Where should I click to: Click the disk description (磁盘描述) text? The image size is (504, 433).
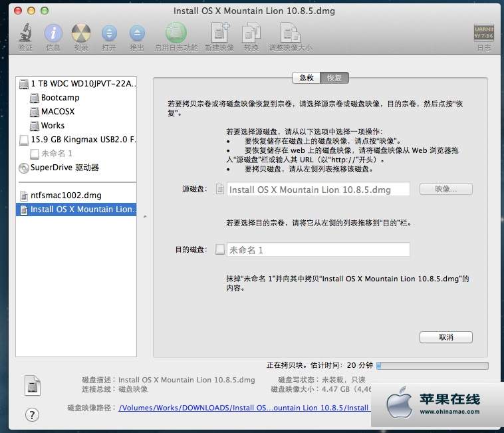[168, 380]
